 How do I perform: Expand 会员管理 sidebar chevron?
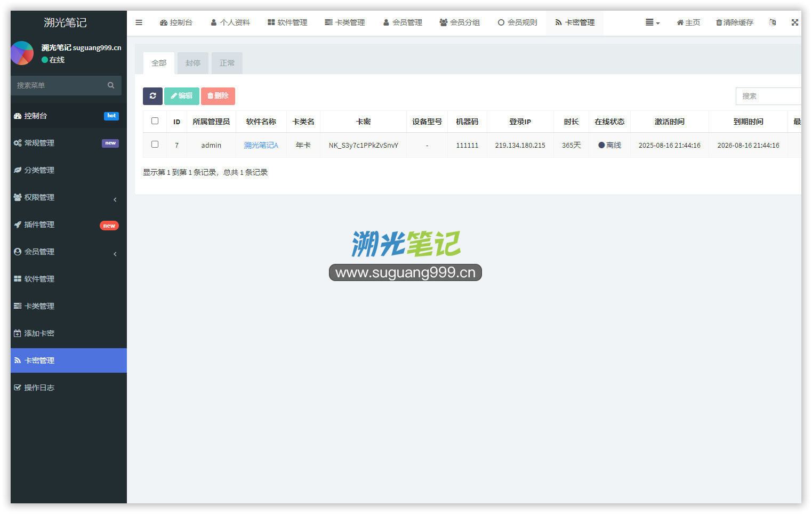click(x=115, y=253)
